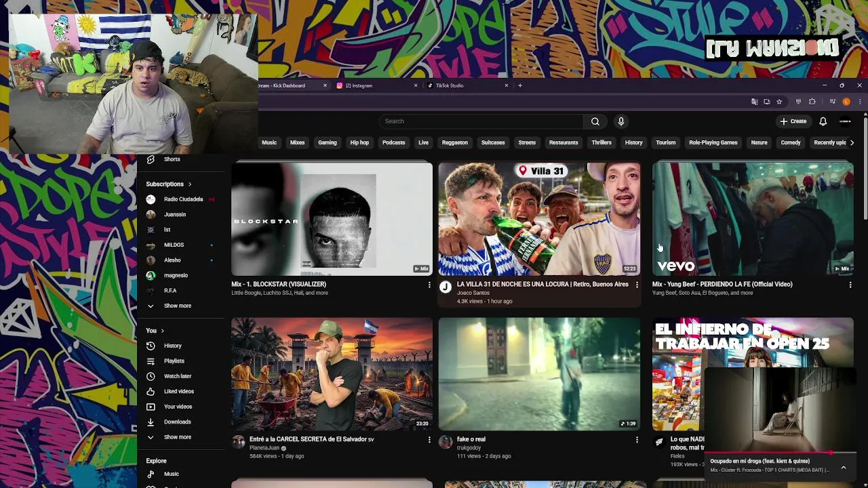Open options for LA VILLA 31 video
Viewport: 868px width, 488px height.
tap(637, 285)
